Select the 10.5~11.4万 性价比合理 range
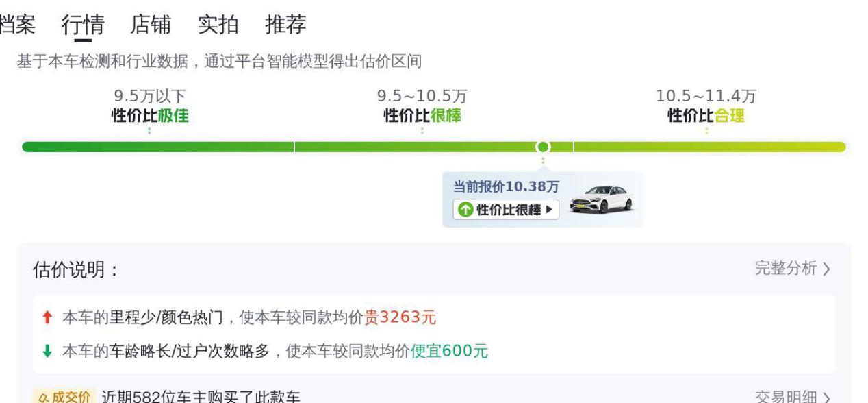The width and height of the screenshot is (868, 403). pos(706,106)
